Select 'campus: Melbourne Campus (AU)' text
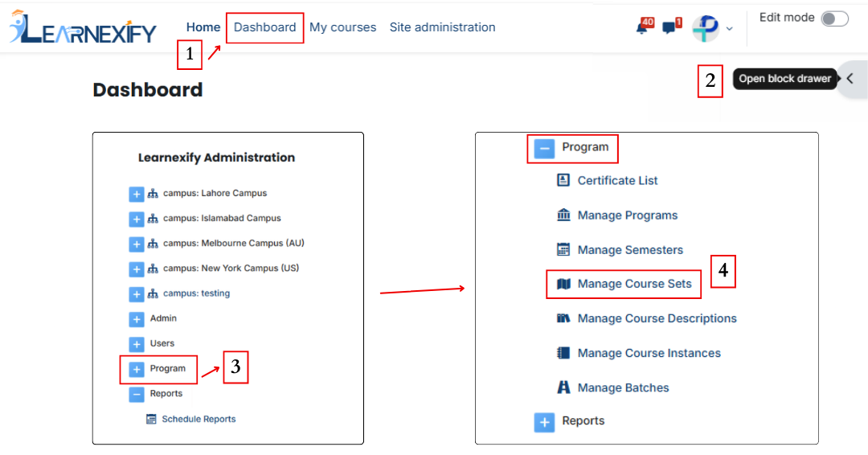The width and height of the screenshot is (868, 455). pyautogui.click(x=234, y=243)
